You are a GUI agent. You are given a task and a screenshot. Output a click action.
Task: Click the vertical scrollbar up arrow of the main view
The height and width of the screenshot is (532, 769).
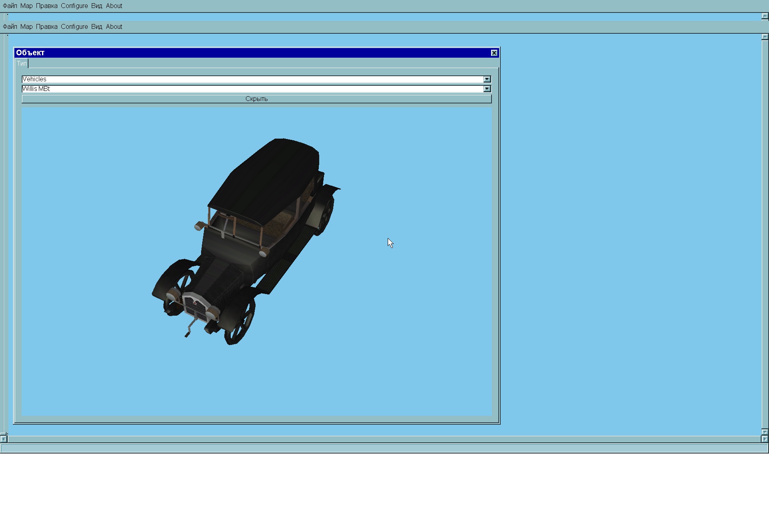coord(765,37)
